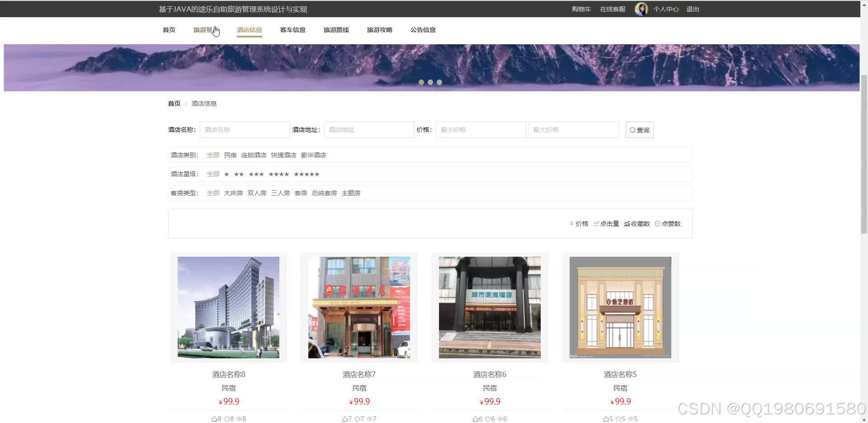Click the thumbs-up icon under 酒店名称8
This screenshot has height=423, width=868.
coord(216,418)
